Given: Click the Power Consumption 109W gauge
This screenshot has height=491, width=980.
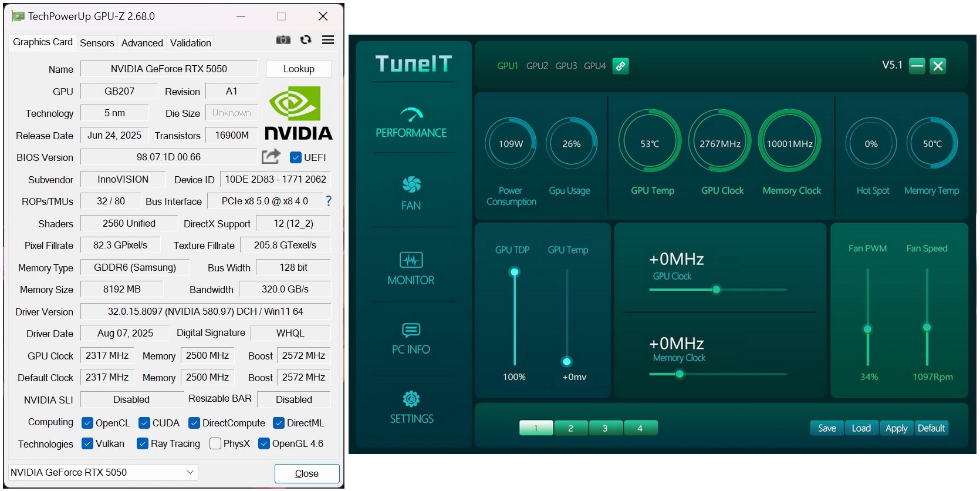Looking at the screenshot, I should tap(511, 143).
